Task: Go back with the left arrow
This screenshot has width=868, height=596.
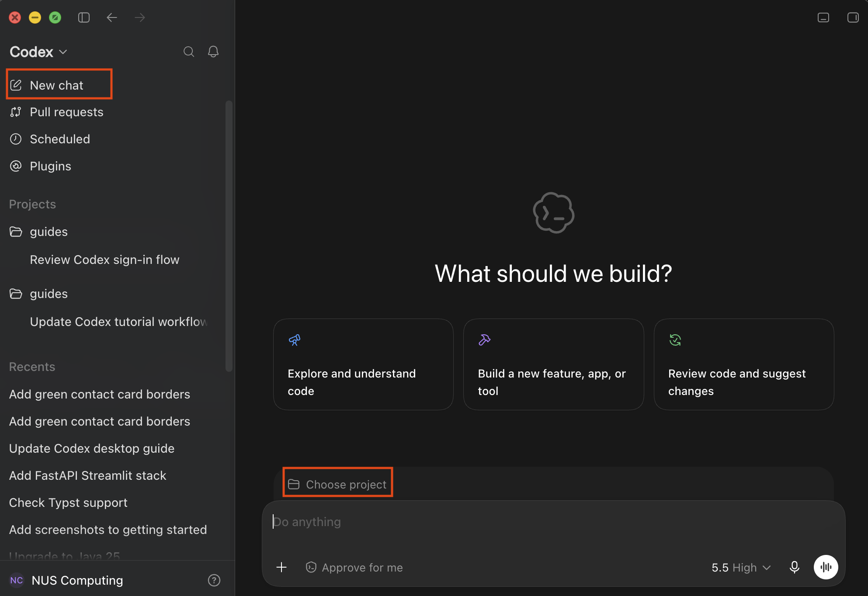Action: point(112,17)
